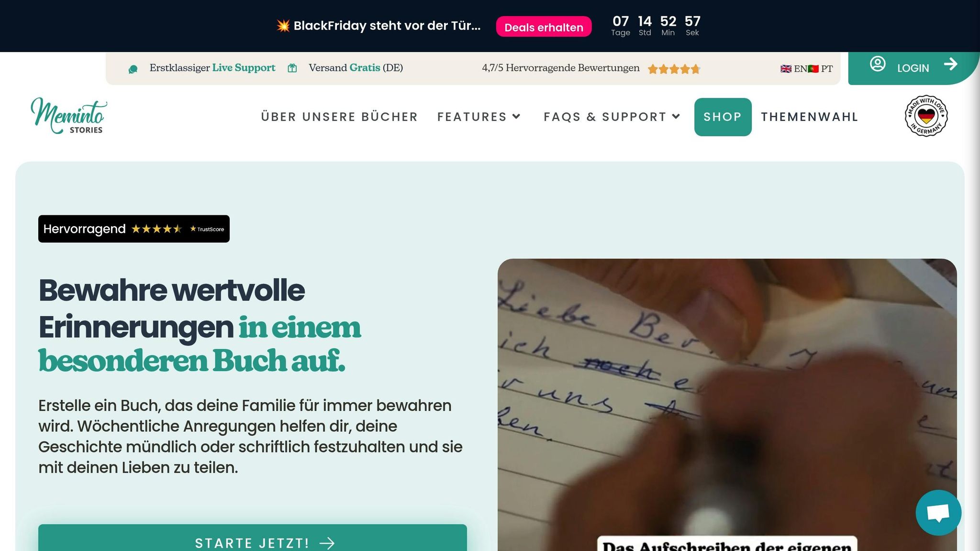Open the THEMENWAHL menu item
Image resolution: width=980 pixels, height=551 pixels.
(810, 117)
